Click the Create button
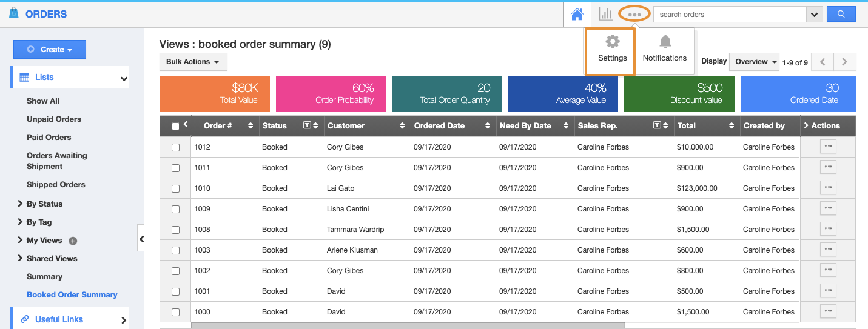This screenshot has height=329, width=868. 50,50
